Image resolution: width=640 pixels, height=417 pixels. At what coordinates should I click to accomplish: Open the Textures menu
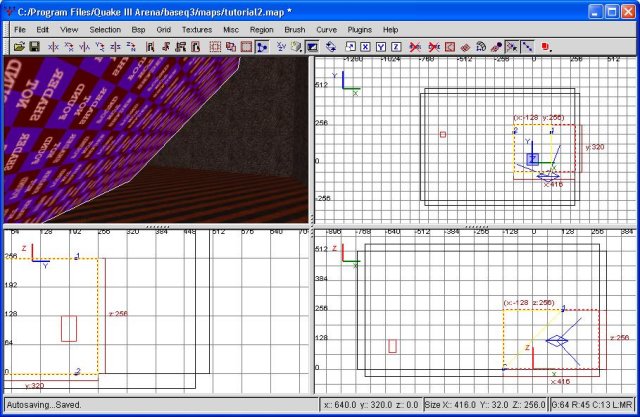197,30
